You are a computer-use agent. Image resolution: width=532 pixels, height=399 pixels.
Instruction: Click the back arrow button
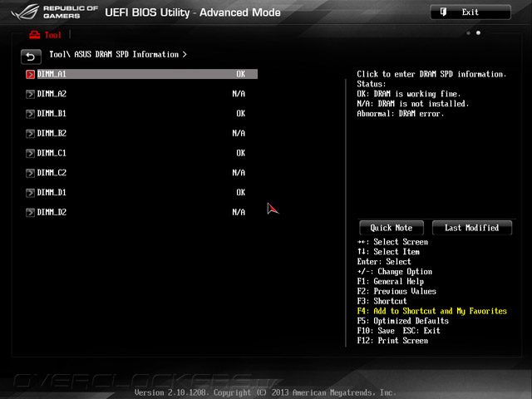31,57
